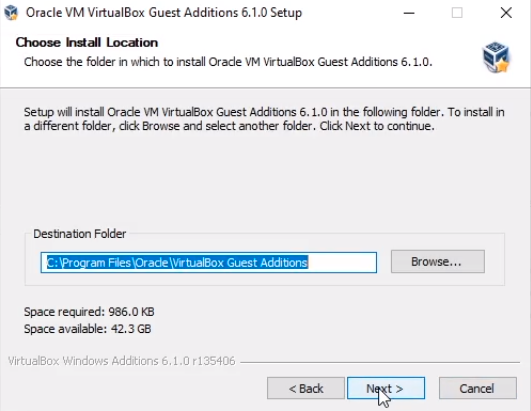The height and width of the screenshot is (411, 531).
Task: Go to the previous step with < Back
Action: (306, 388)
